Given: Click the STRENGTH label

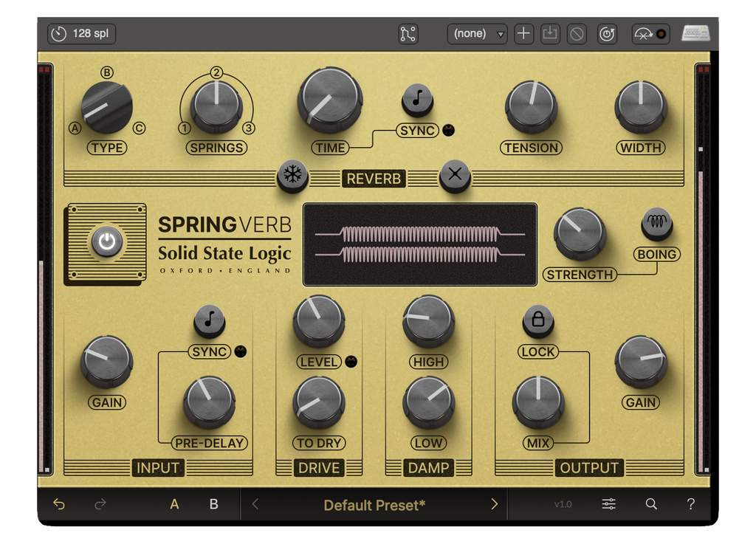Looking at the screenshot, I should pos(580,275).
